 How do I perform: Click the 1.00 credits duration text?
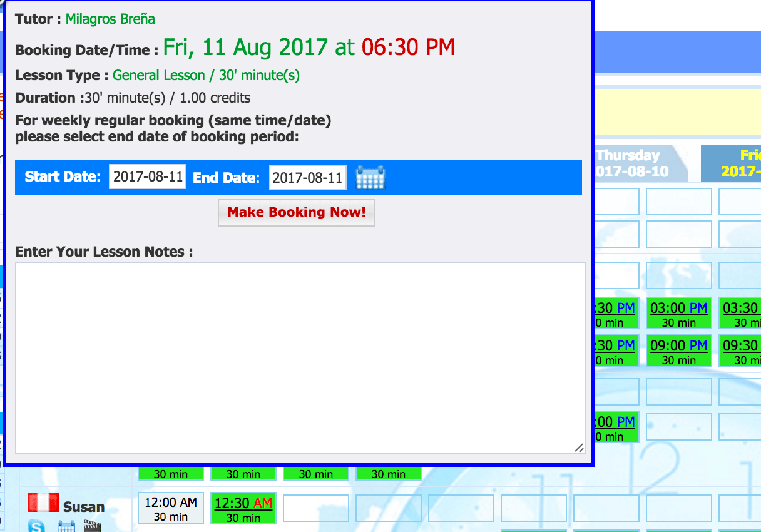tap(215, 98)
